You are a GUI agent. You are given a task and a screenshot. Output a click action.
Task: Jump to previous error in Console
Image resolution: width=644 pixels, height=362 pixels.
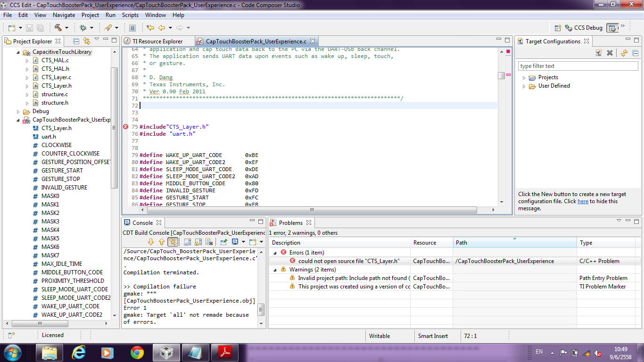tap(162, 242)
